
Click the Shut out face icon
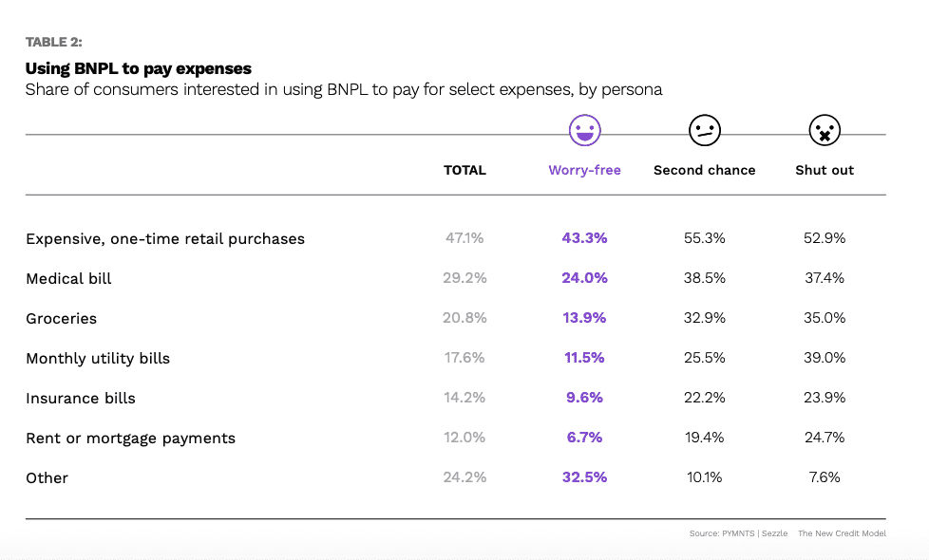(x=825, y=131)
